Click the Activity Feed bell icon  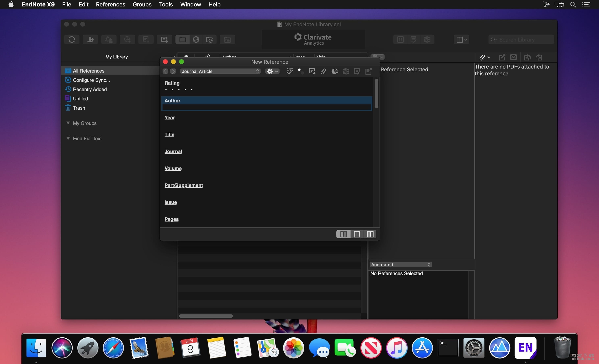109,39
